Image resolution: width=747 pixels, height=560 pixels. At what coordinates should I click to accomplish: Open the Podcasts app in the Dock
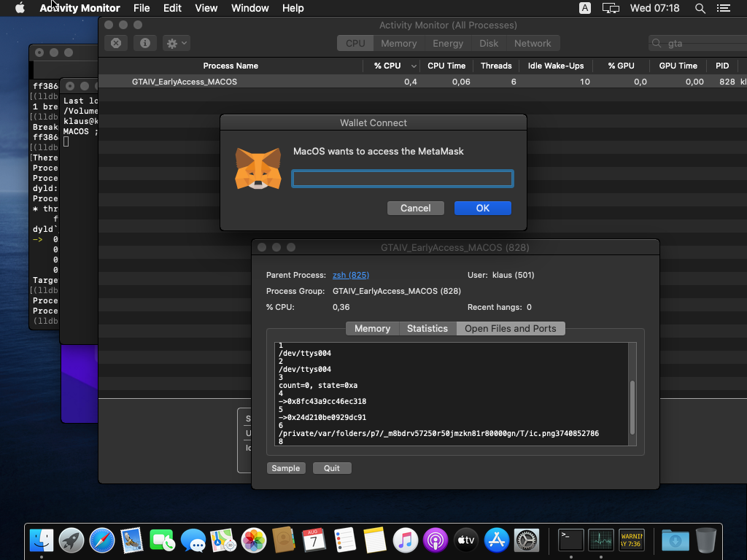[436, 540]
